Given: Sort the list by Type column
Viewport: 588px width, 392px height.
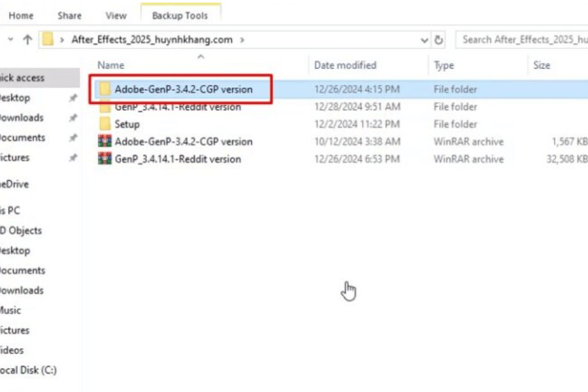Looking at the screenshot, I should [444, 65].
